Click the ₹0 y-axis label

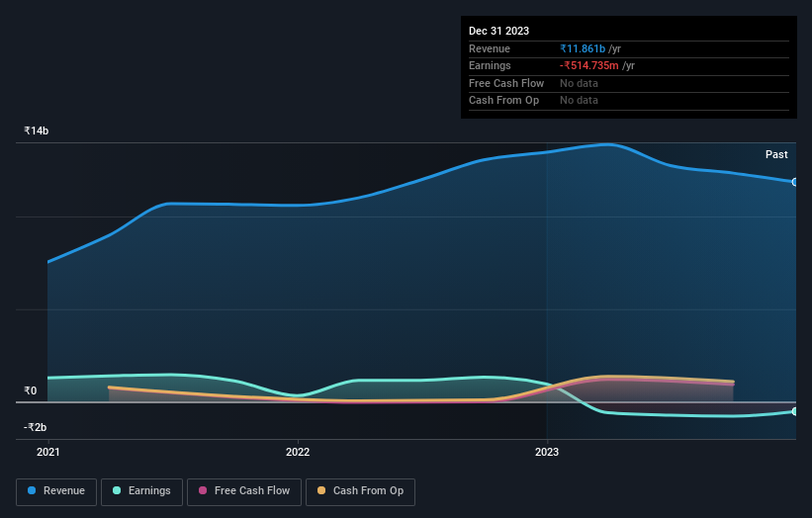(31, 390)
